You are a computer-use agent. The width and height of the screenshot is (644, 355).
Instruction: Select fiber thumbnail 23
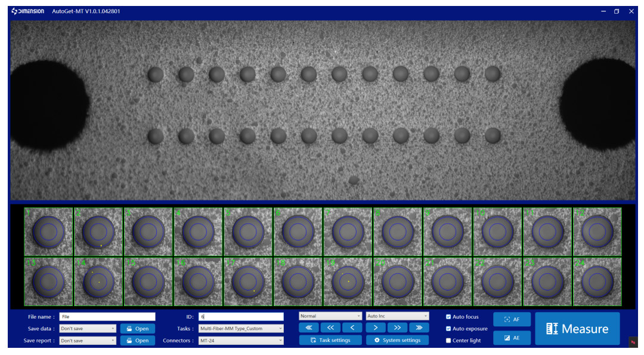(547, 282)
